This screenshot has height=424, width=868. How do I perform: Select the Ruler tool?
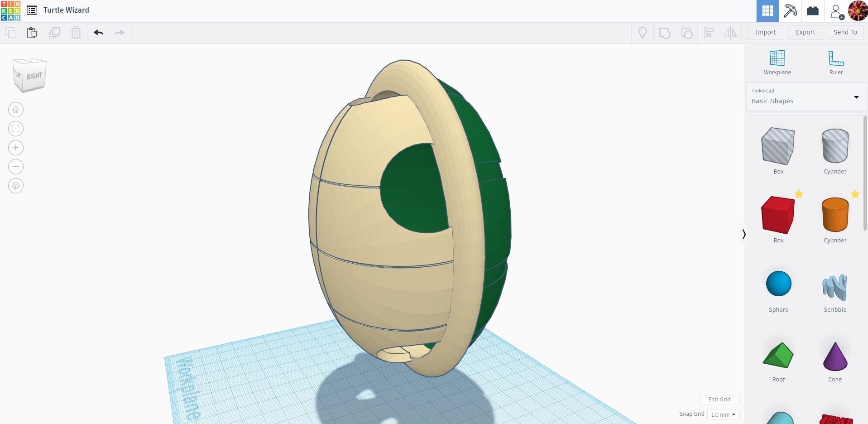pyautogui.click(x=836, y=63)
